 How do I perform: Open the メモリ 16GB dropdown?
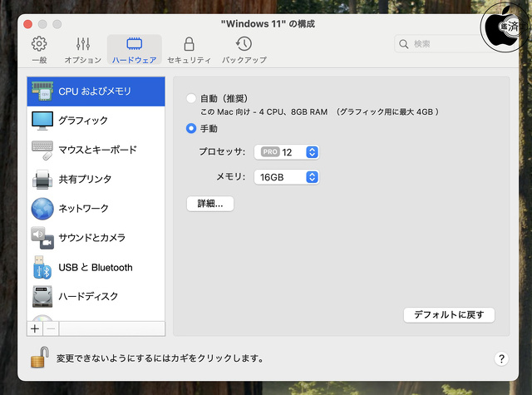point(287,177)
